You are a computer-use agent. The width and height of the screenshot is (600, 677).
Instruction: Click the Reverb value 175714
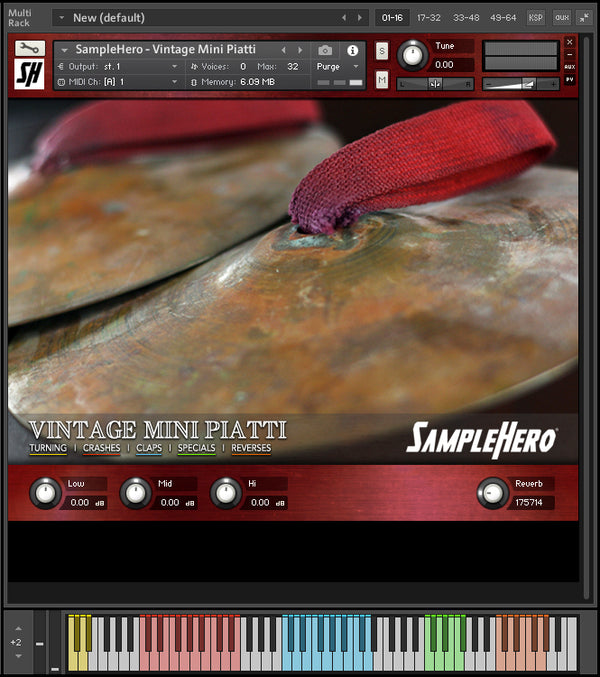tap(532, 503)
